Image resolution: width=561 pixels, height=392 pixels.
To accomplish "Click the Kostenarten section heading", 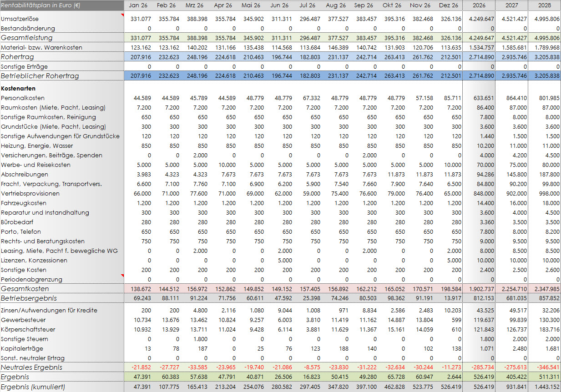I will pyautogui.click(x=18, y=88).
